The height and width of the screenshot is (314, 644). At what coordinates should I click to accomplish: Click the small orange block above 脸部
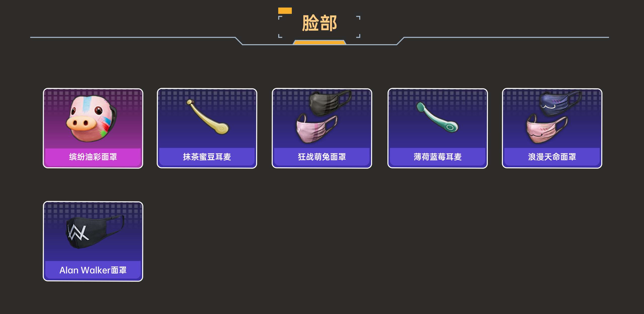tap(285, 11)
